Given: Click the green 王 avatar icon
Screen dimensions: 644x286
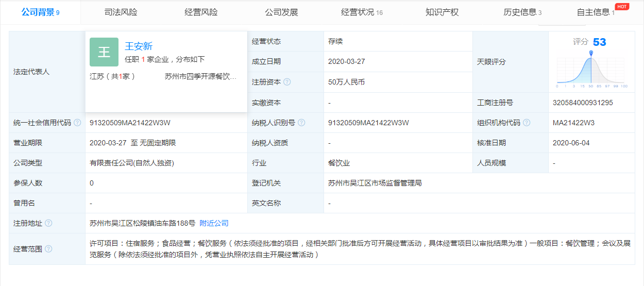Looking at the screenshot, I should [x=104, y=52].
